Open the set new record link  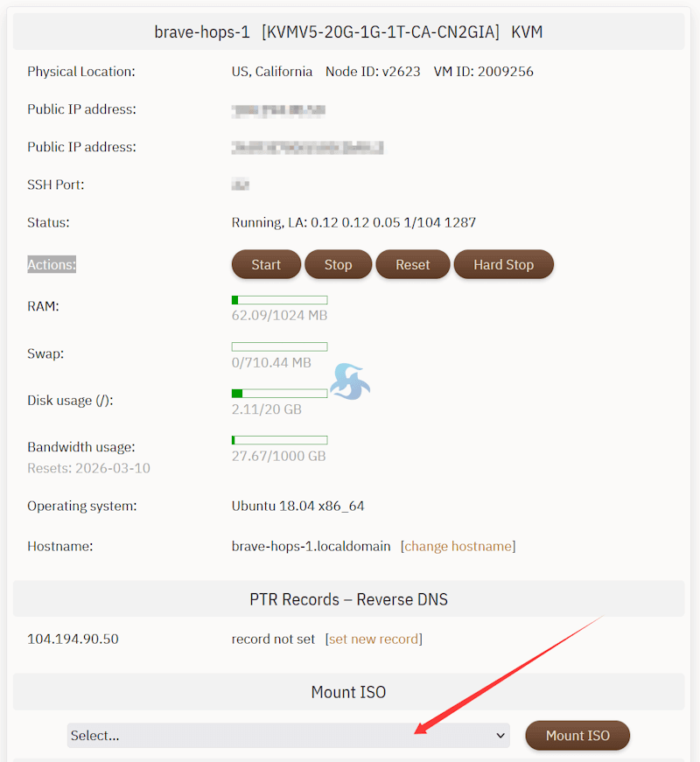click(374, 639)
